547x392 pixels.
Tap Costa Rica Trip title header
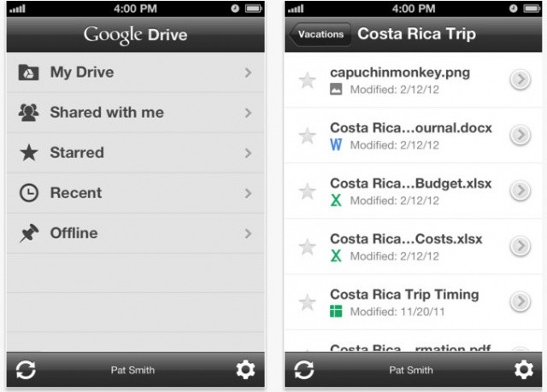tap(416, 34)
